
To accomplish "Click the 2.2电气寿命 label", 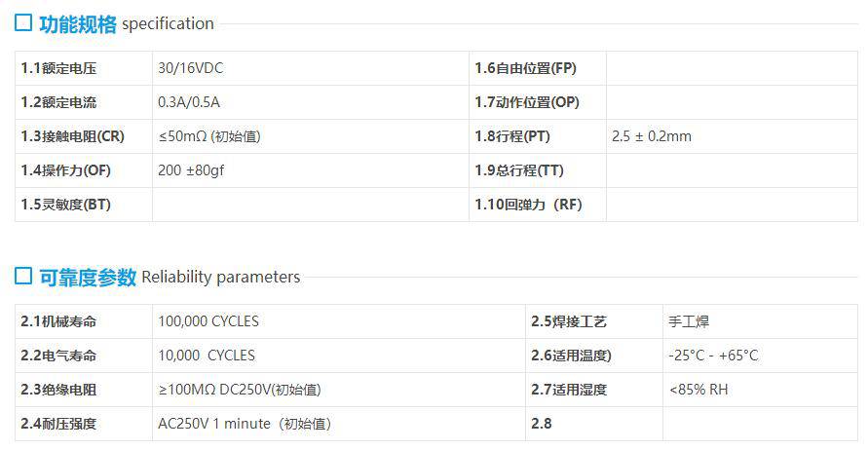I will pyautogui.click(x=59, y=356).
